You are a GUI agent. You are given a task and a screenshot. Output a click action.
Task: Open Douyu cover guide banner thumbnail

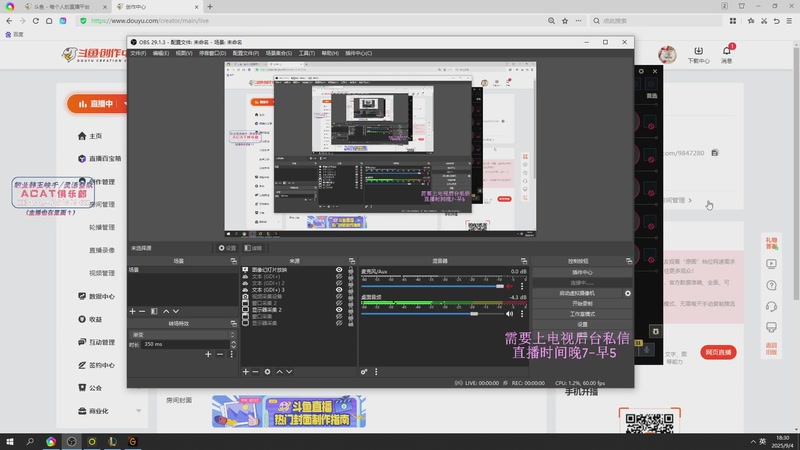click(289, 411)
